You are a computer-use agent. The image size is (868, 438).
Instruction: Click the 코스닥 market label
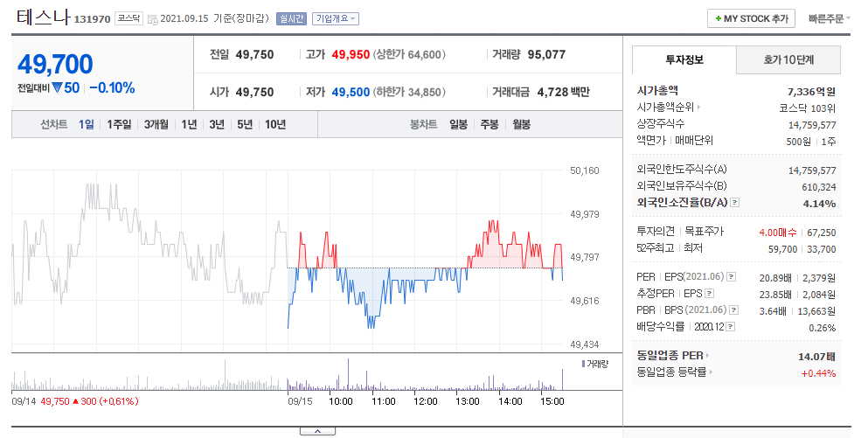[129, 18]
